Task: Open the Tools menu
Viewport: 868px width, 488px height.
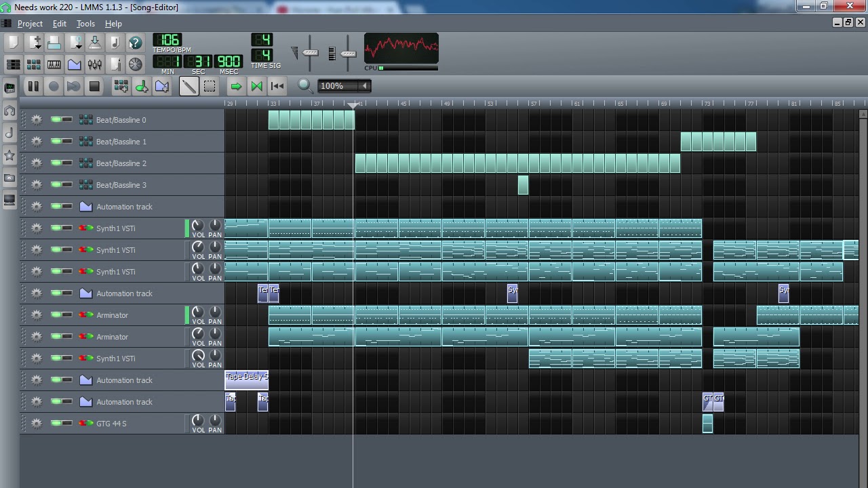Action: 85,24
